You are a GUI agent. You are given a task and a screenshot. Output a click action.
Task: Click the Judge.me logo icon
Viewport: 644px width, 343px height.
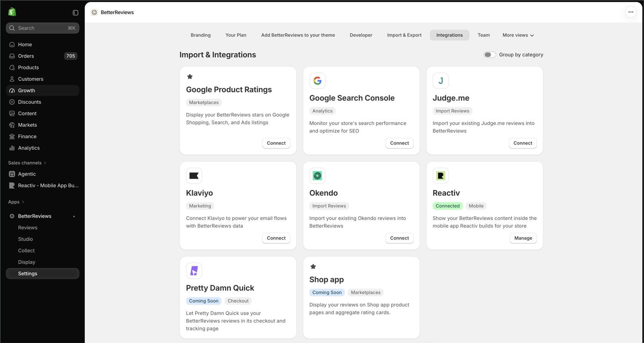tap(440, 81)
